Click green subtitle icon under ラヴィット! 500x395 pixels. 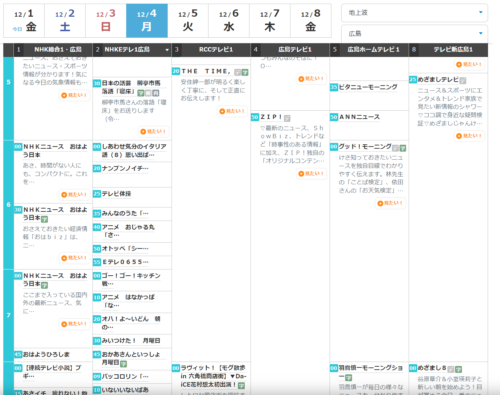click(242, 386)
